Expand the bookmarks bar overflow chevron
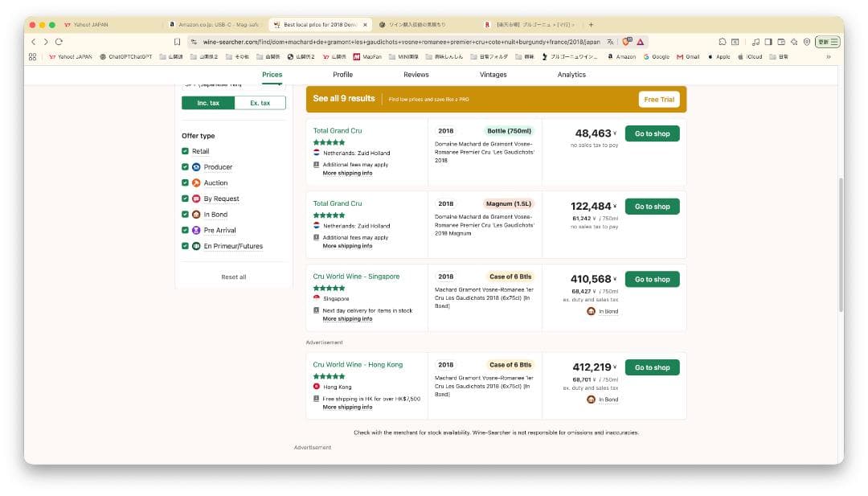The width and height of the screenshot is (868, 496). 828,57
